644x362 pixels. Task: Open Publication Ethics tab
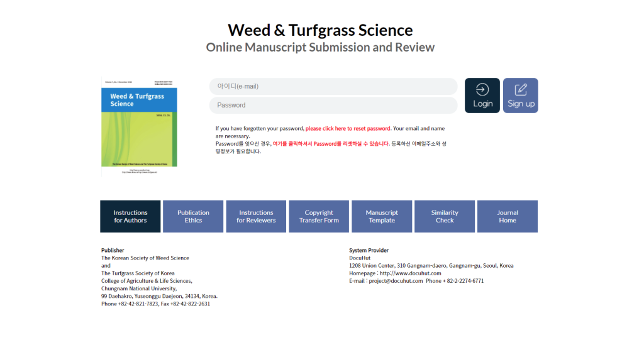[193, 216]
